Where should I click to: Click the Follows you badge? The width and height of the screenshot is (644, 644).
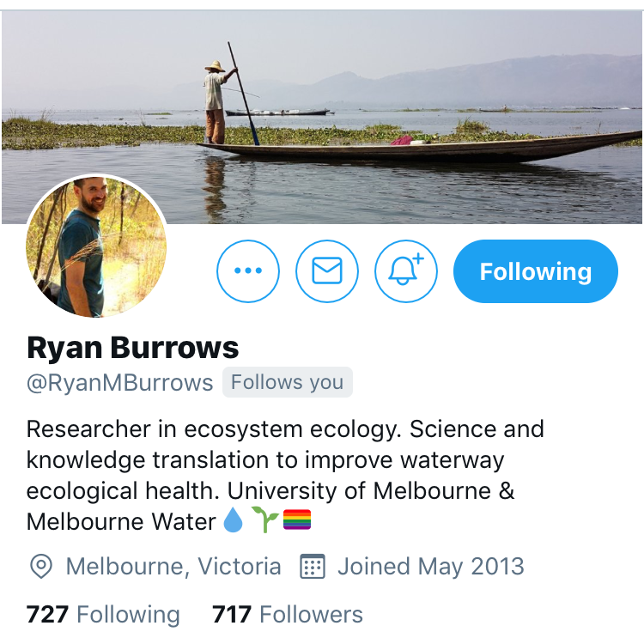287,382
